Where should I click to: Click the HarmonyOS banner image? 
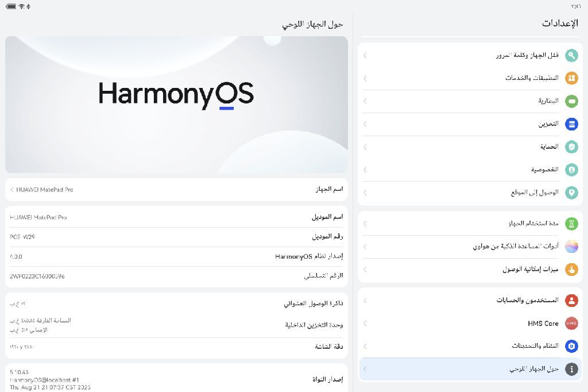click(x=176, y=105)
